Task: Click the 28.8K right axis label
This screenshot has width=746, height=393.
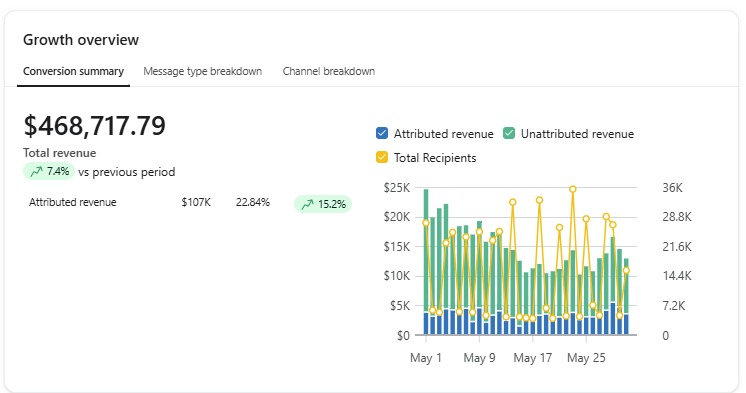Action: 677,217
